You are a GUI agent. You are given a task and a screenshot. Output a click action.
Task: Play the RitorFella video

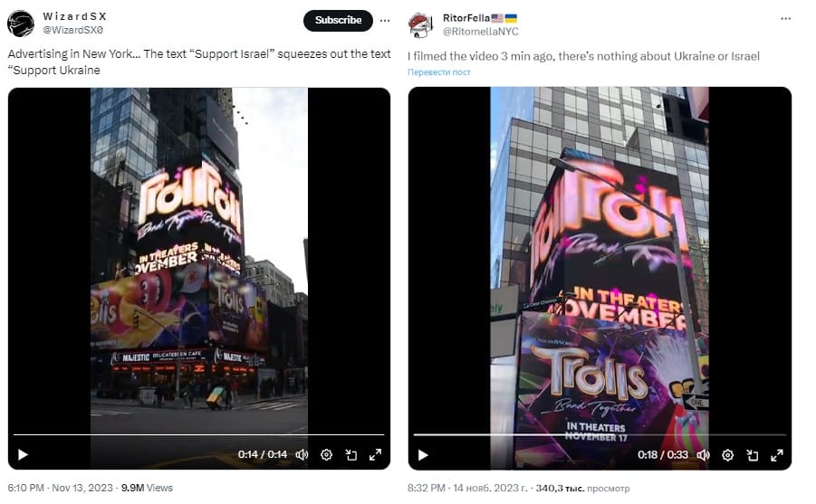(x=423, y=455)
